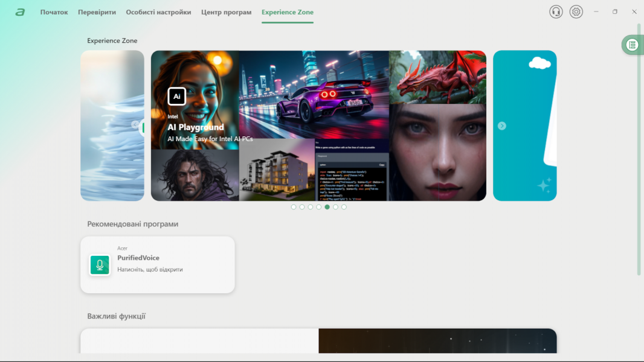Go to next carousel slide arrow

point(501,125)
